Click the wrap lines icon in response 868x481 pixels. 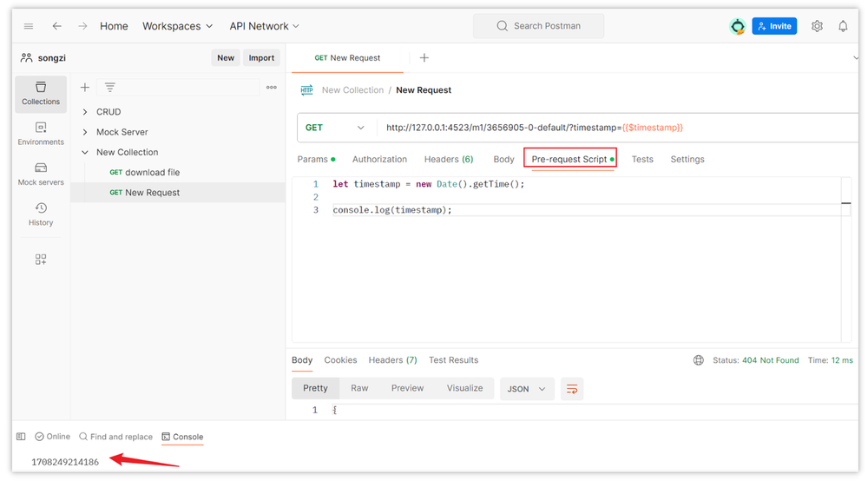point(572,389)
